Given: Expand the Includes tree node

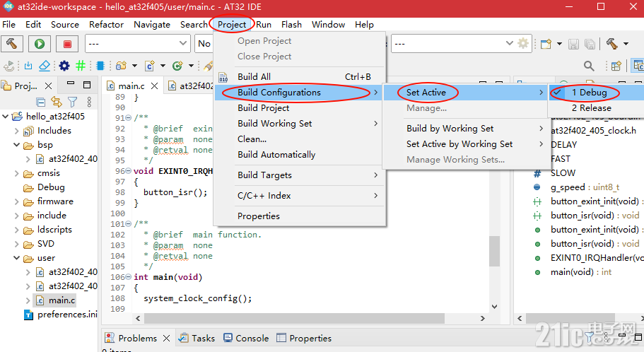Looking at the screenshot, I should coord(16,131).
